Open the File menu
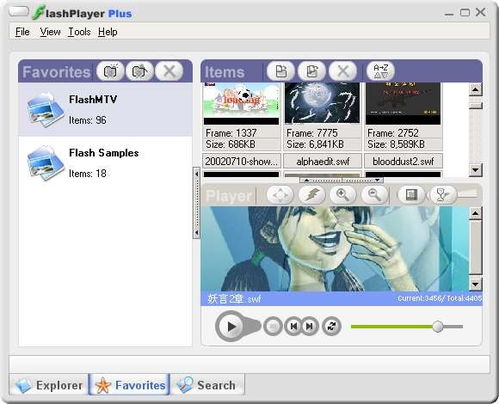The width and height of the screenshot is (499, 404). [x=22, y=32]
